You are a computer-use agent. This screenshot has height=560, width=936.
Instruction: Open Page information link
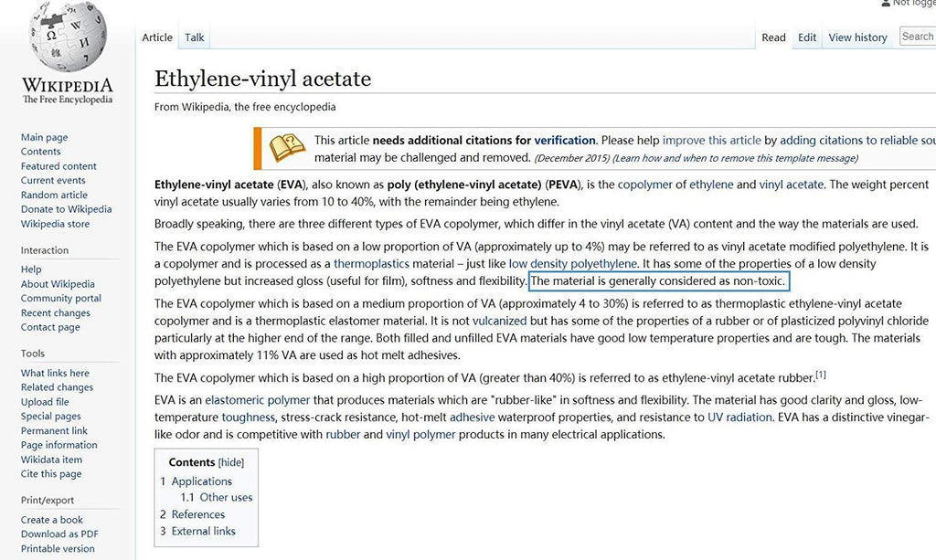[x=59, y=445]
